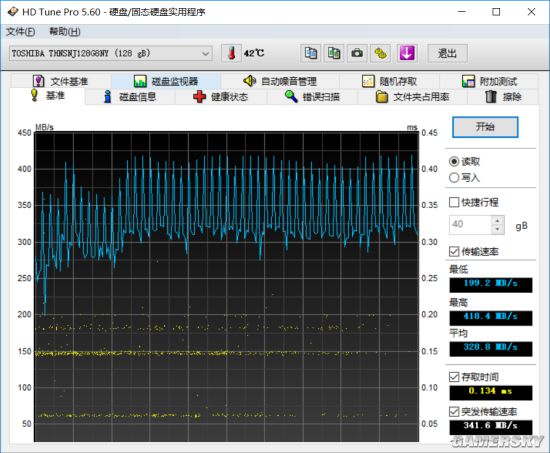Screen dimensions: 550x453
Task: Open the 帮助(H) menu
Action: click(65, 32)
